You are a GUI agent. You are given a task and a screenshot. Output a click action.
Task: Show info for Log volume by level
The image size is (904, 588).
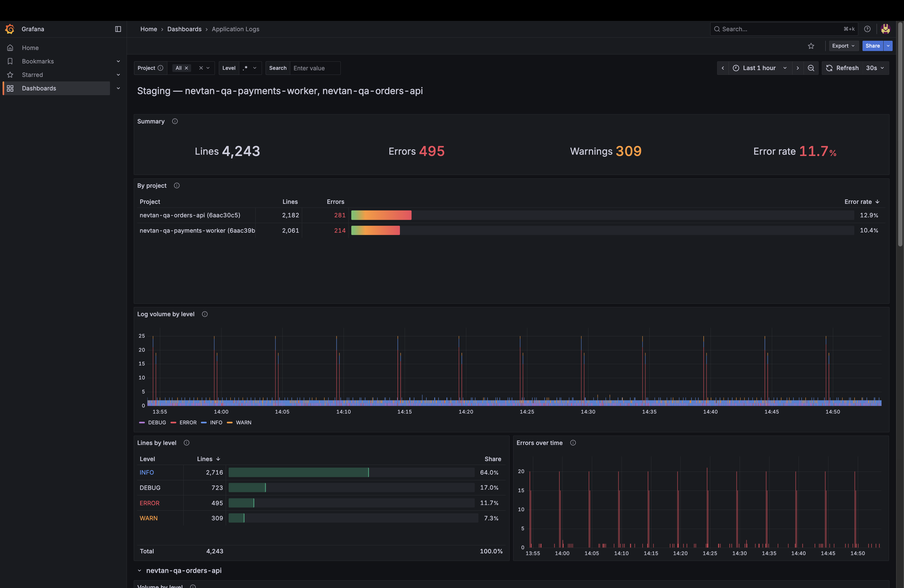tap(205, 314)
